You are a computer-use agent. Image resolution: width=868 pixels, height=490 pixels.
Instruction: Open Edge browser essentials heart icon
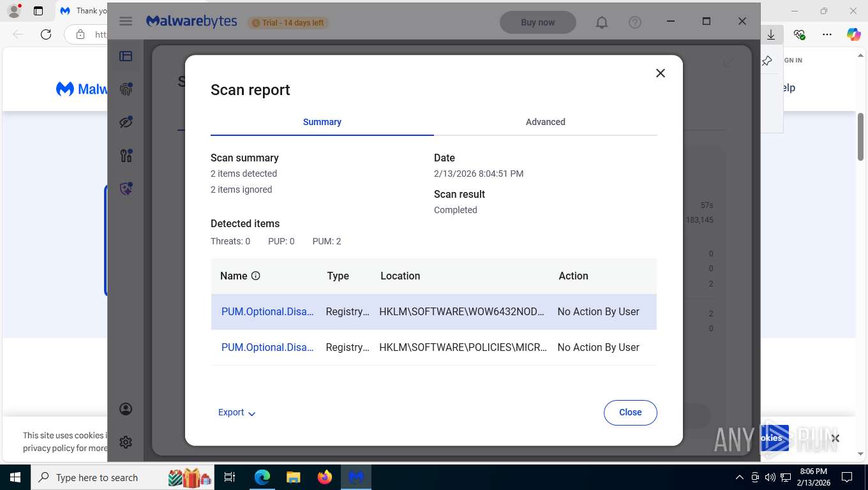click(799, 34)
